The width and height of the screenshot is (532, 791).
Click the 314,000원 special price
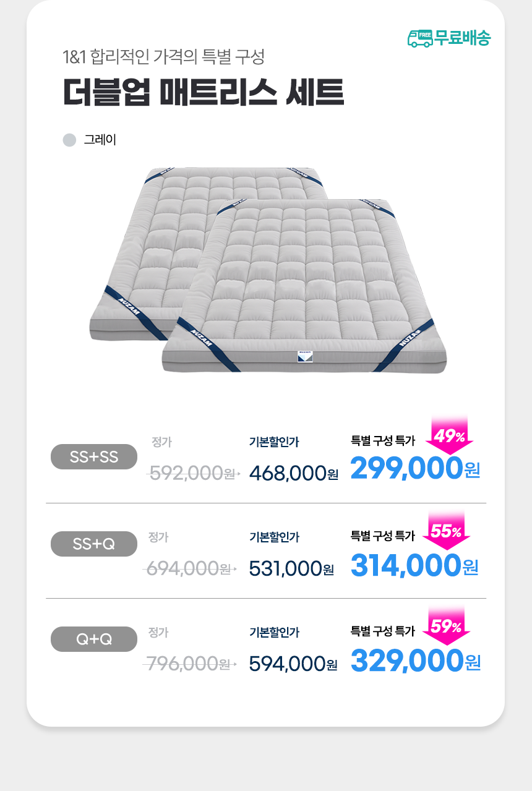click(x=414, y=565)
